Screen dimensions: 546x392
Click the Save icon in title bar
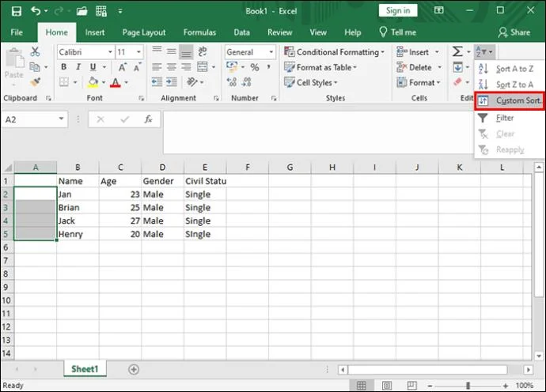pyautogui.click(x=17, y=11)
